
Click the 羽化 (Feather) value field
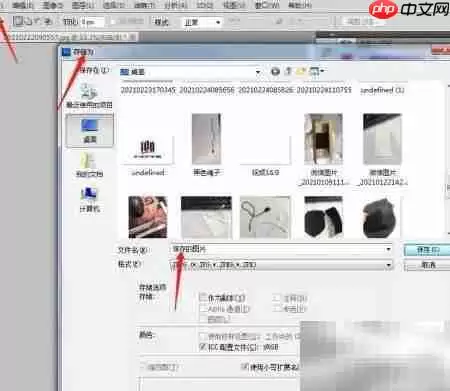pyautogui.click(x=93, y=22)
